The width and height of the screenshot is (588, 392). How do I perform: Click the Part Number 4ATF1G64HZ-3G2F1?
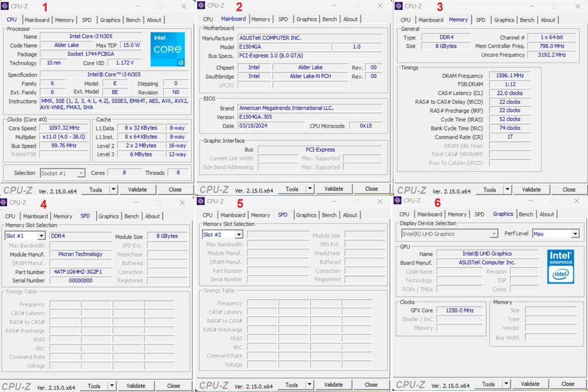pyautogui.click(x=81, y=272)
